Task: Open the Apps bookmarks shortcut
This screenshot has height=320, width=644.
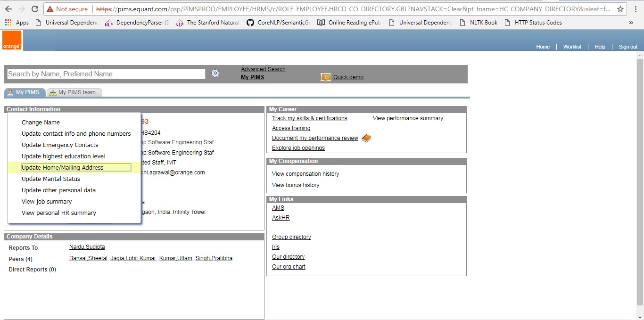Action: [17, 22]
